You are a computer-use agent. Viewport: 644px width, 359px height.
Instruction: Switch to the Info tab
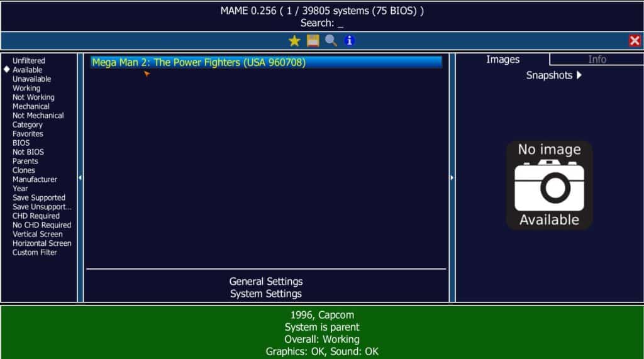(x=597, y=60)
